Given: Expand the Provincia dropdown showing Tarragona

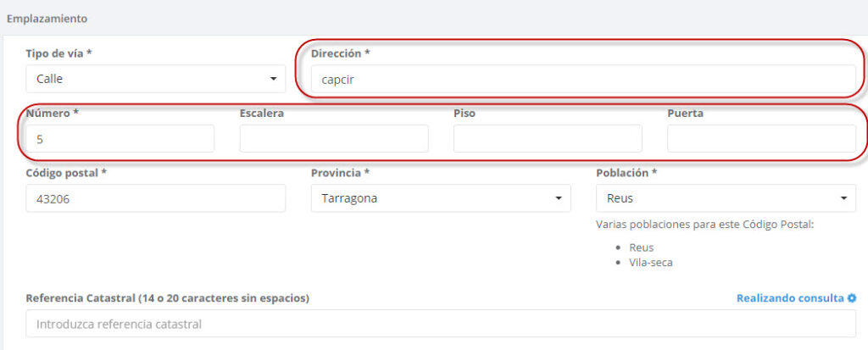Looking at the screenshot, I should 441,198.
